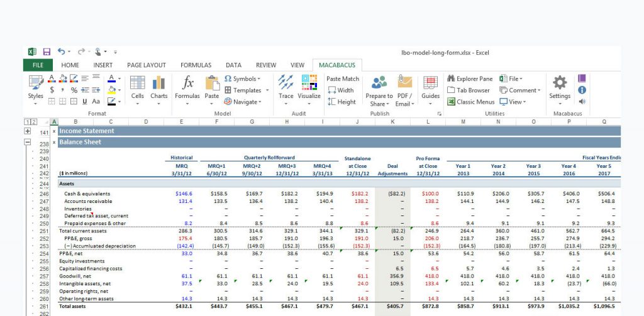Open the Visualize tool
The image size is (644, 316).
309,82
